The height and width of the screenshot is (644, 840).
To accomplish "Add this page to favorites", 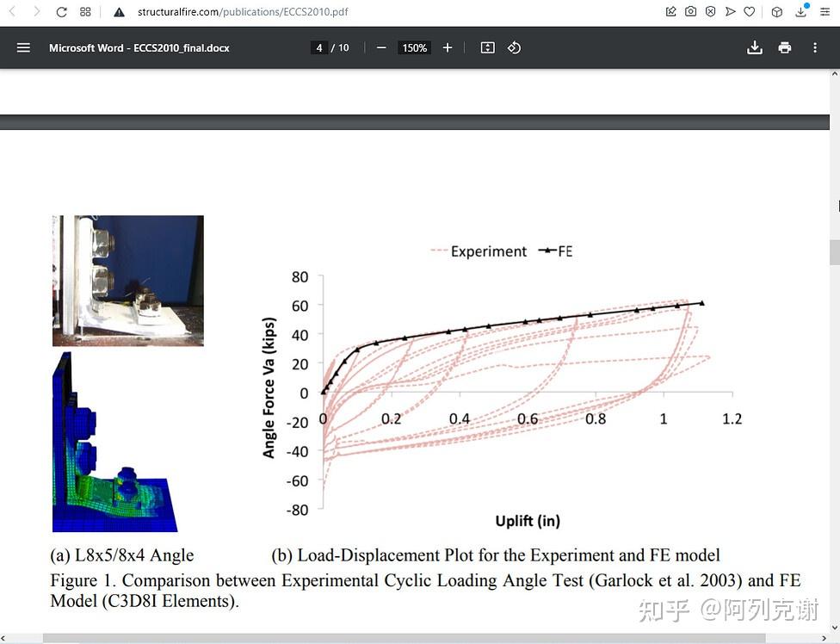I will pyautogui.click(x=750, y=11).
